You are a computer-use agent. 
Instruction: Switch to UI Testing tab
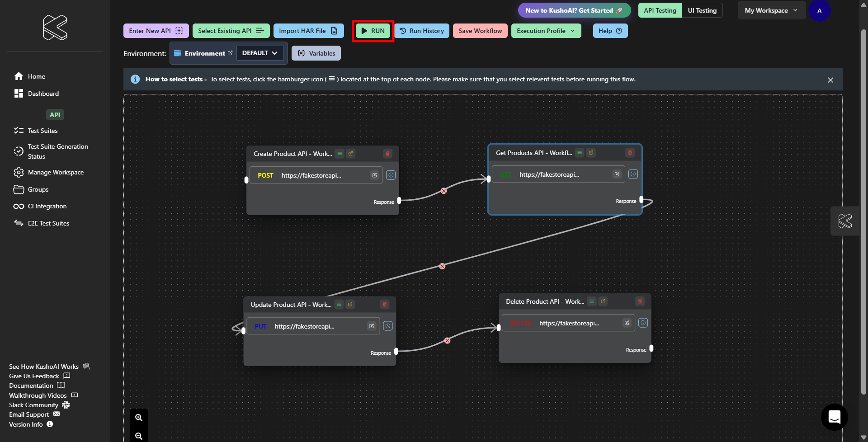[x=702, y=10]
